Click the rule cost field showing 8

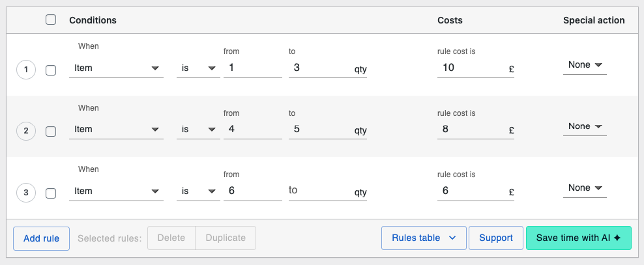471,130
